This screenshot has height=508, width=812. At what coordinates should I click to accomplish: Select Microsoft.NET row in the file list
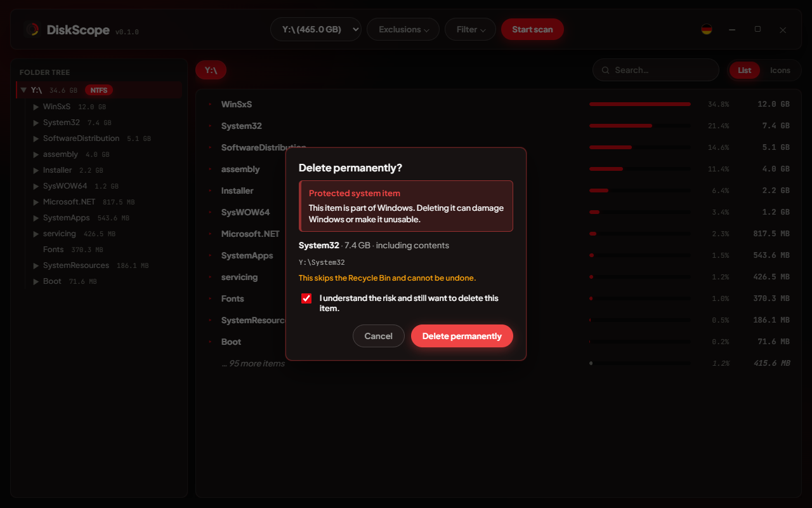[x=499, y=234]
